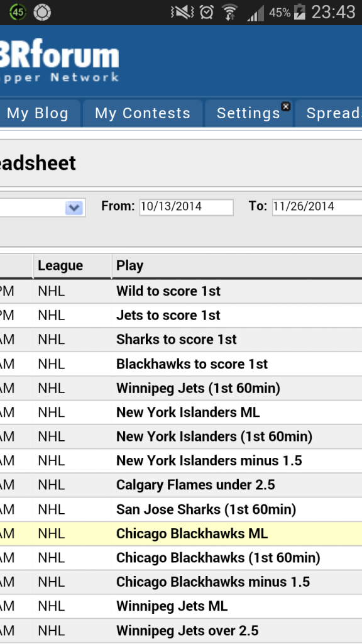Switch to the My Contests tab
This screenshot has width=362, height=644.
143,113
